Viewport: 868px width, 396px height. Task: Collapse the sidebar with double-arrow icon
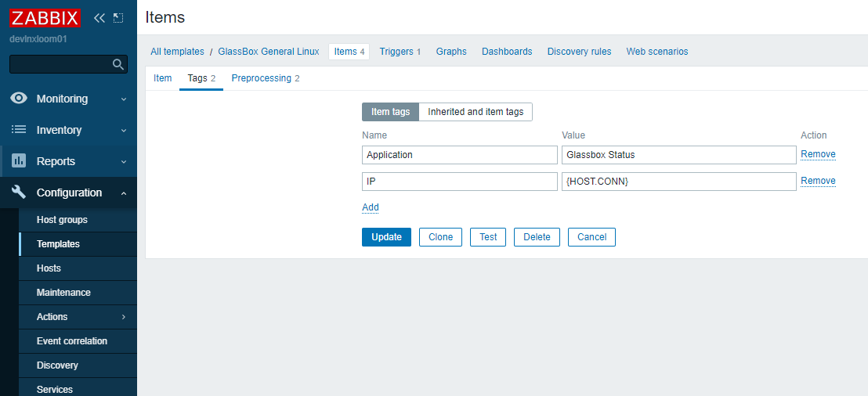[99, 17]
